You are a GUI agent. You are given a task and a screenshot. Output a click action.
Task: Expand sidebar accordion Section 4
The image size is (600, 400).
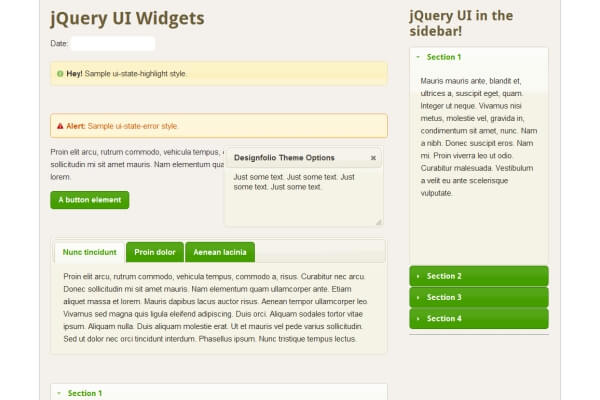(478, 318)
